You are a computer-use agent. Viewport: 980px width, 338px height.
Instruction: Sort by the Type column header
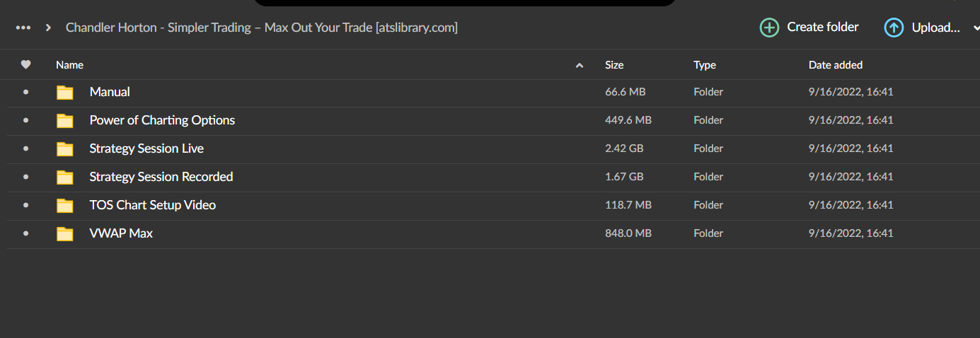(x=705, y=65)
